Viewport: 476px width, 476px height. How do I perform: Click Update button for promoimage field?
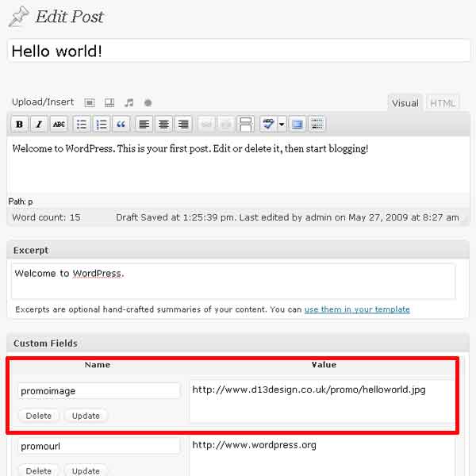[86, 416]
